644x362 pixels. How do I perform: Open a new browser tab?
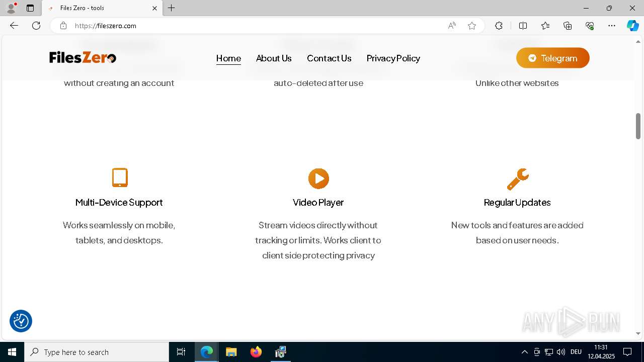coord(172,8)
